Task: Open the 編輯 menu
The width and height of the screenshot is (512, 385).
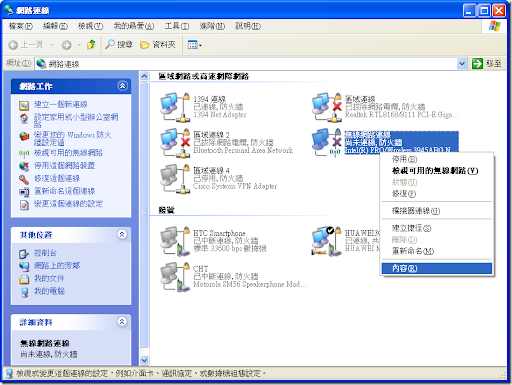Action: 55,26
